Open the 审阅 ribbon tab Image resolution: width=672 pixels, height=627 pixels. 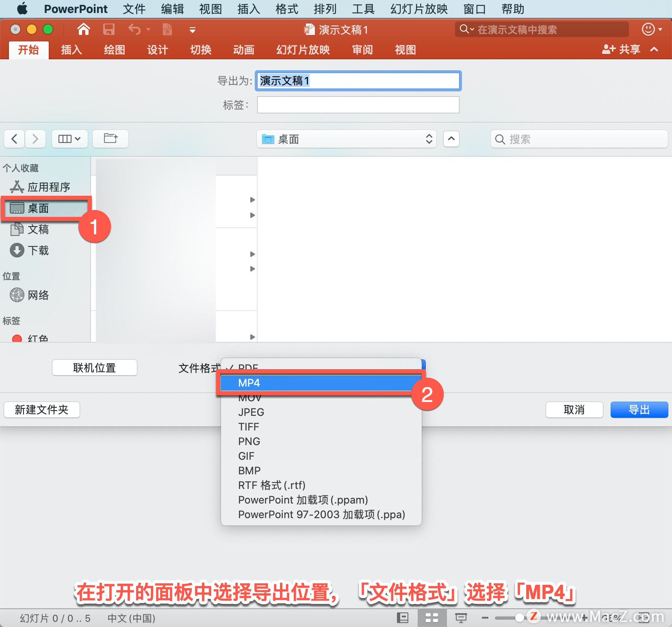[362, 50]
